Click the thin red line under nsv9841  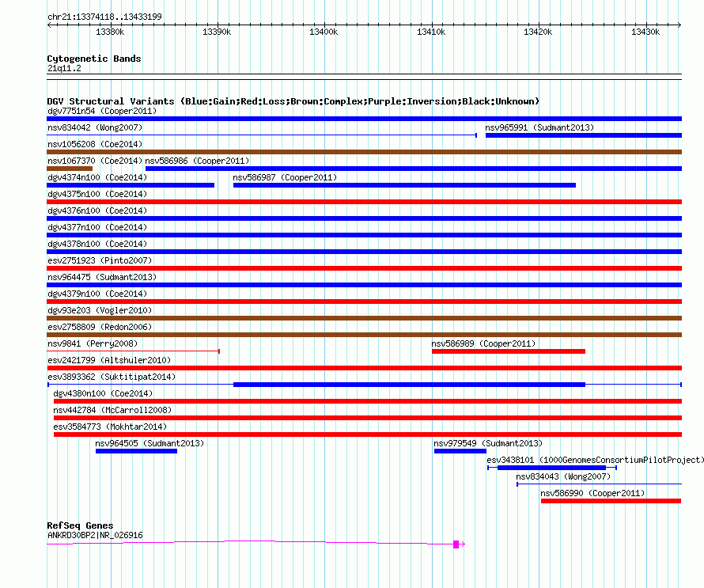[133, 351]
